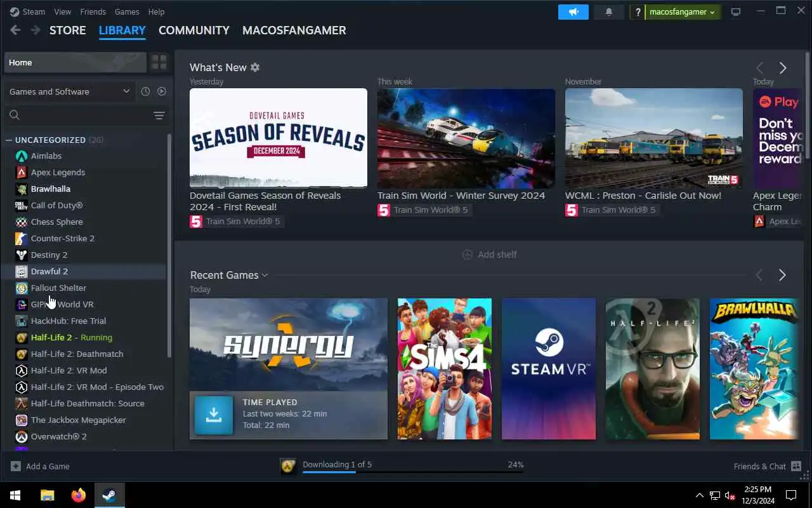Click the forward navigation arrow

(36, 30)
